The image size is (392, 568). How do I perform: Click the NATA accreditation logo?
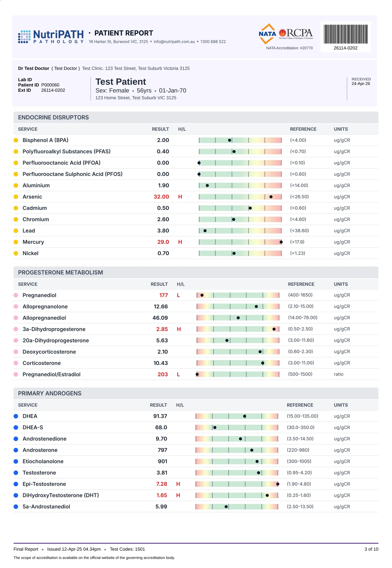pos(268,34)
